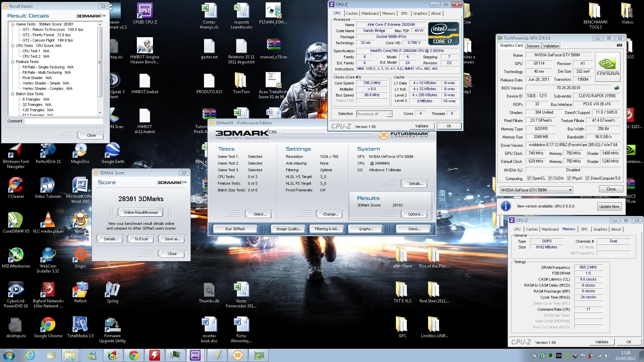The height and width of the screenshot is (362, 644).
Task: Launch CyberLink PowerDVD 10 icon
Action: [16, 295]
